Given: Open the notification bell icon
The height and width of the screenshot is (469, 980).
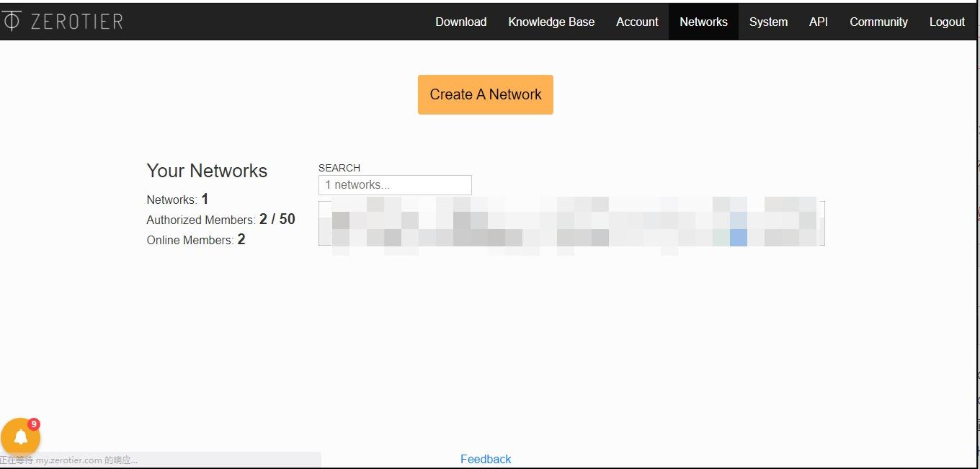Looking at the screenshot, I should click(x=20, y=437).
